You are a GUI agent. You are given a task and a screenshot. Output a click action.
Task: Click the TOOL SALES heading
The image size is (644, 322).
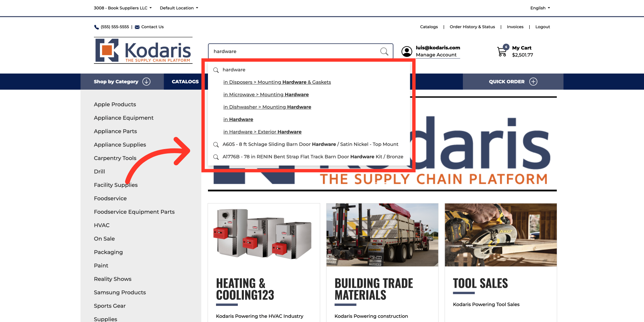point(480,283)
